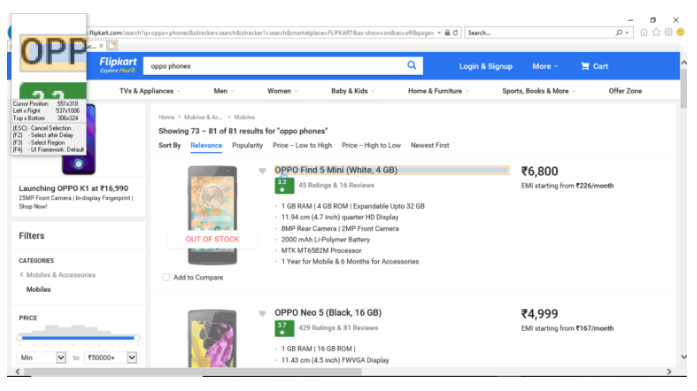Go to Mobiles breadcrumb link
The height and width of the screenshot is (391, 697).
(x=244, y=117)
